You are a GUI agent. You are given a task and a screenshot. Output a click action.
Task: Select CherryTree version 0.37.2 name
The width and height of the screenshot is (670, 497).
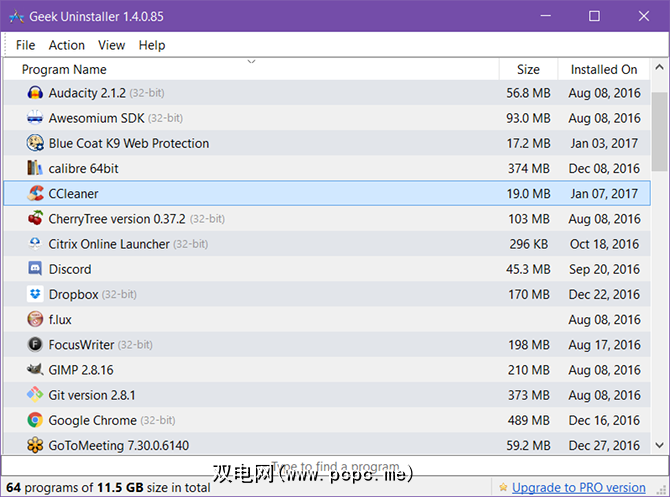click(117, 219)
